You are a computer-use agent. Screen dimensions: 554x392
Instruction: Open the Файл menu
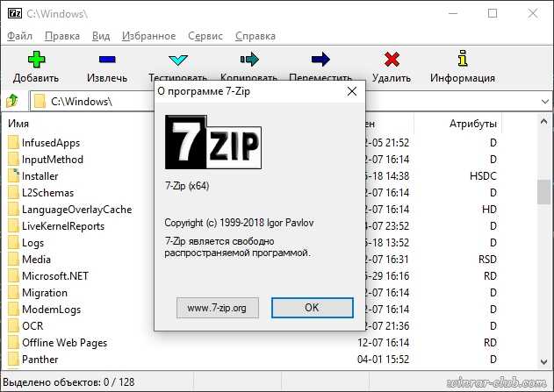(x=20, y=36)
